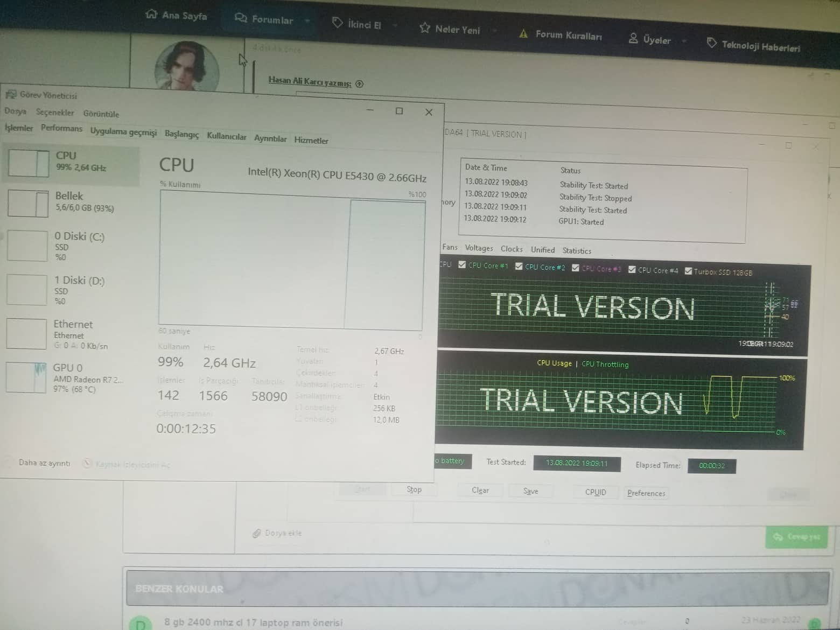Click the CPU Throttling label above the graph
The height and width of the screenshot is (630, 840).
click(605, 364)
